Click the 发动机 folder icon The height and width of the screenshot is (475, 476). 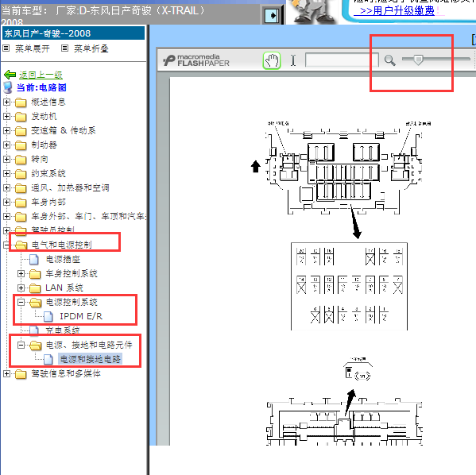[21, 117]
